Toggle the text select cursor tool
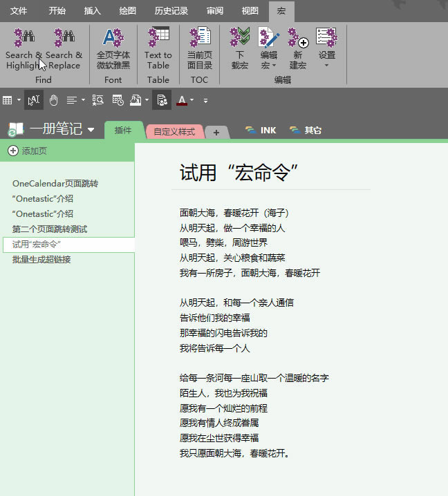This screenshot has height=496, width=448. point(34,100)
